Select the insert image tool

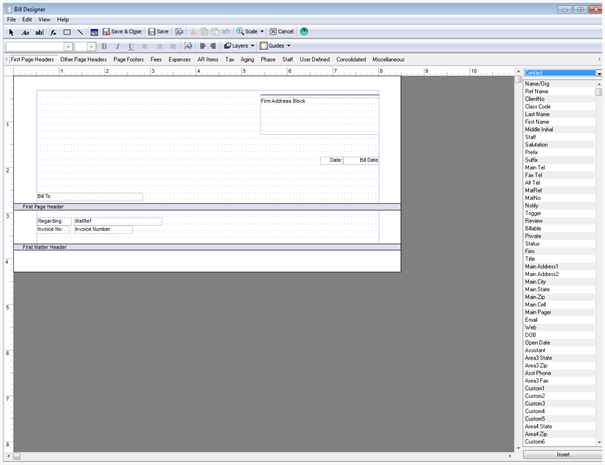(94, 32)
